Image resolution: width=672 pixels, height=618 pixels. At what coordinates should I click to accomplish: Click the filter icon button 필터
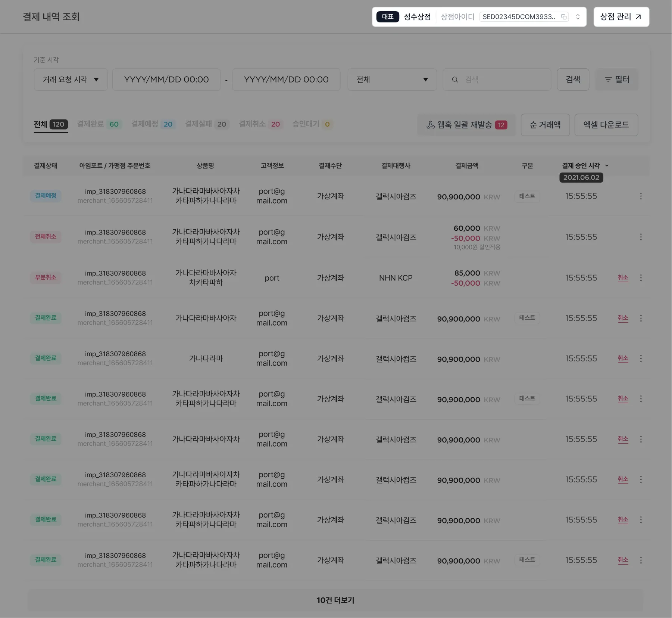click(x=616, y=80)
